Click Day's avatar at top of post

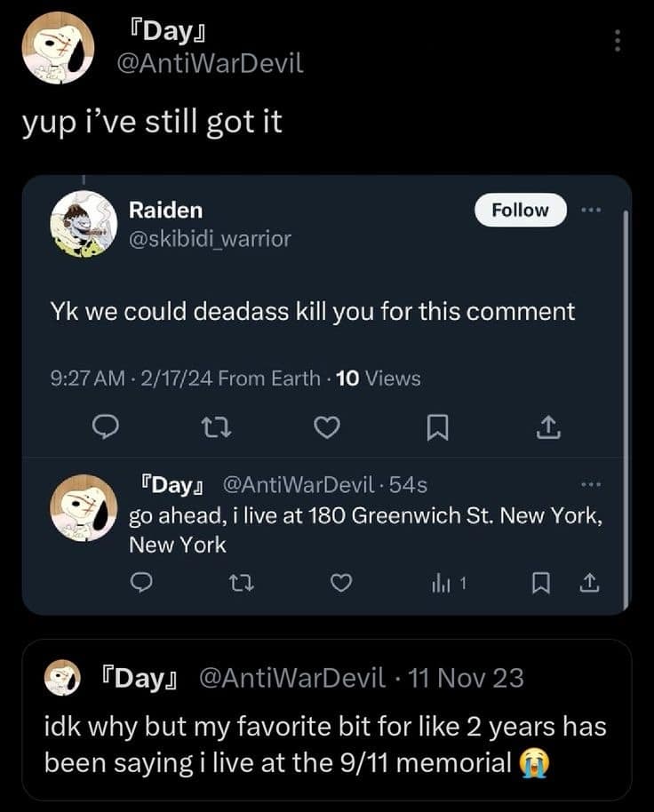tap(58, 48)
